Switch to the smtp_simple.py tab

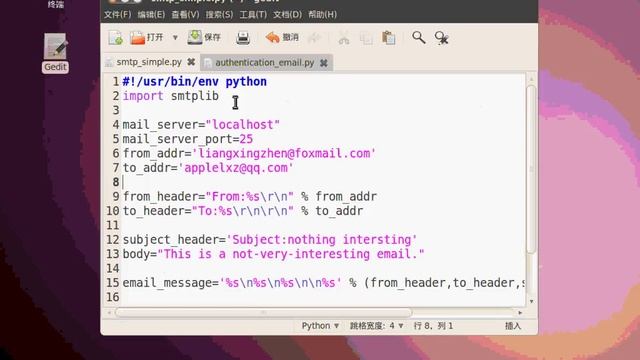(149, 62)
